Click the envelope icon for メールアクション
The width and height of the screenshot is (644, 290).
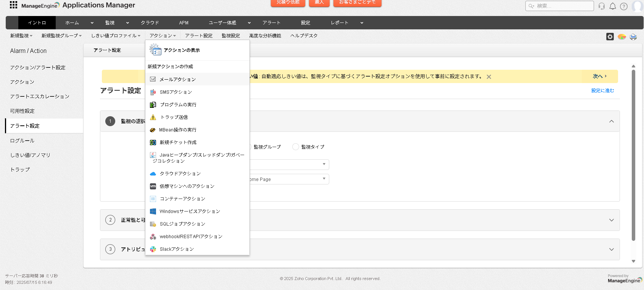153,79
